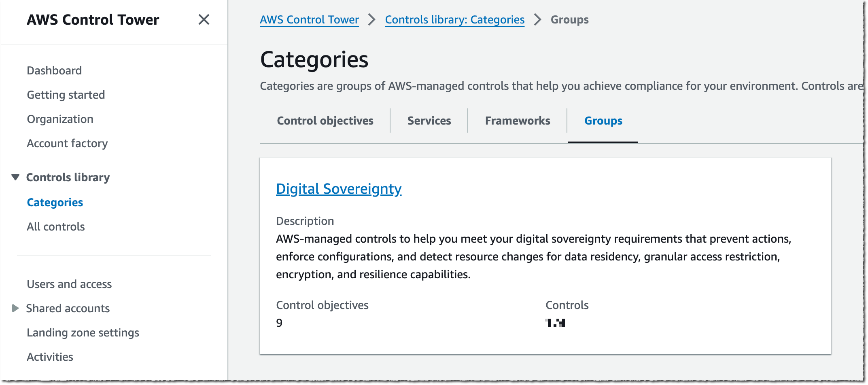Click the Description label in the card
Image resolution: width=868 pixels, height=385 pixels.
pos(305,221)
